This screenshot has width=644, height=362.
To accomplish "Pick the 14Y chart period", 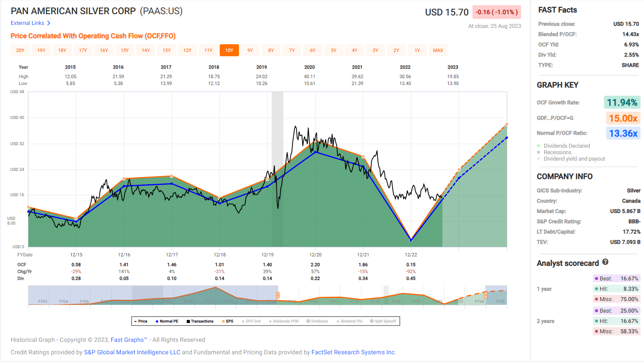I will point(146,50).
